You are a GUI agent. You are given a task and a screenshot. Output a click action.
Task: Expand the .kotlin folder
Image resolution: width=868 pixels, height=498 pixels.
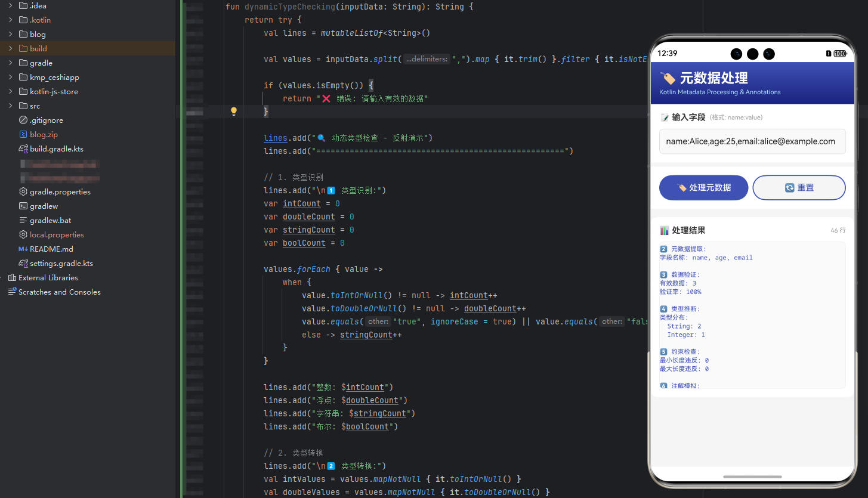click(x=11, y=20)
